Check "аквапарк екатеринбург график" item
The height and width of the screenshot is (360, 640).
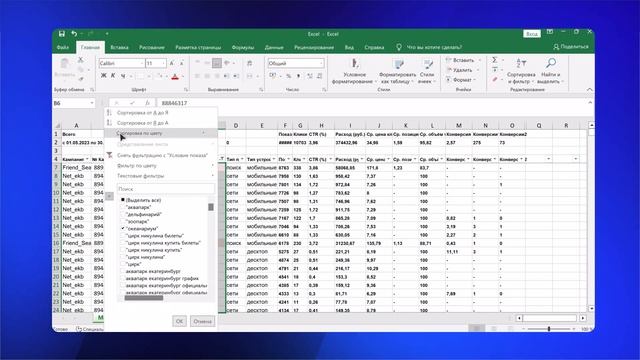pyautogui.click(x=122, y=278)
